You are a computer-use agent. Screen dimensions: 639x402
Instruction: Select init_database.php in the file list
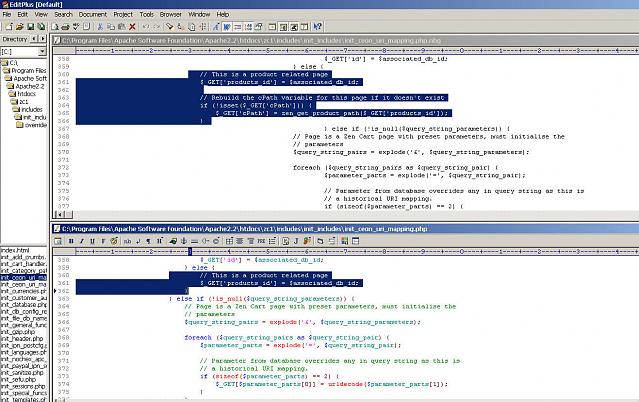coord(24,305)
